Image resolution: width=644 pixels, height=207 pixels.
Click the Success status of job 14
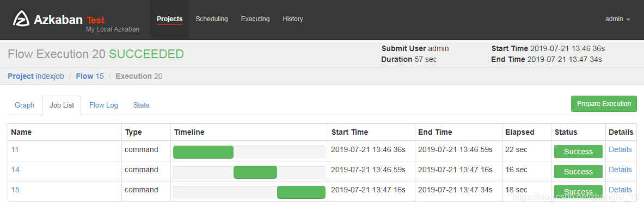click(578, 172)
